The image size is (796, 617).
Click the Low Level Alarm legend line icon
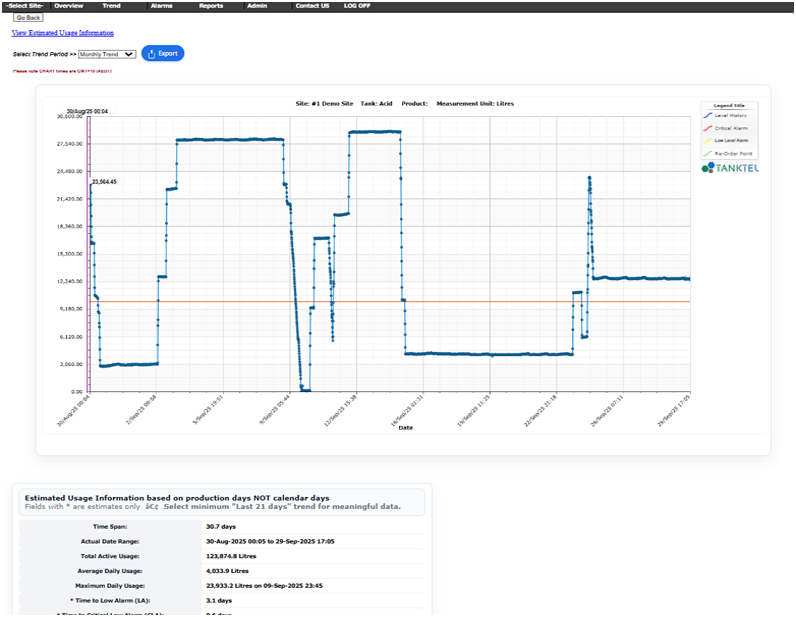click(708, 141)
